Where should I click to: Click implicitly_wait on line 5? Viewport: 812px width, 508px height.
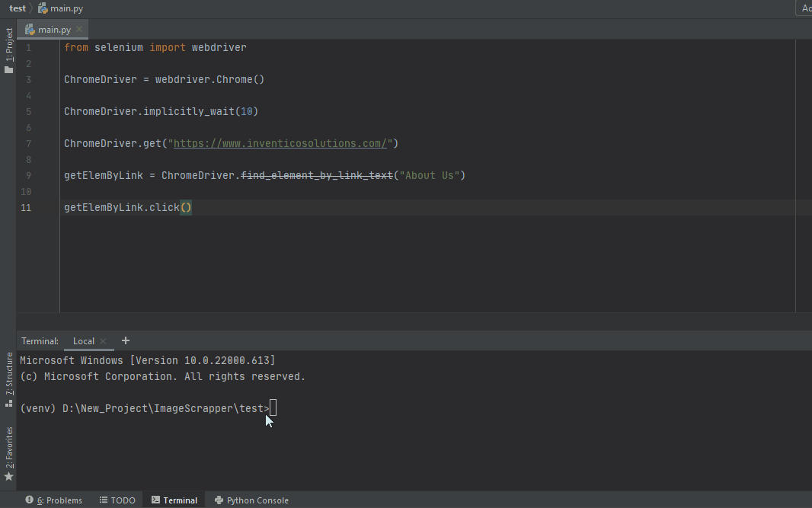(188, 111)
